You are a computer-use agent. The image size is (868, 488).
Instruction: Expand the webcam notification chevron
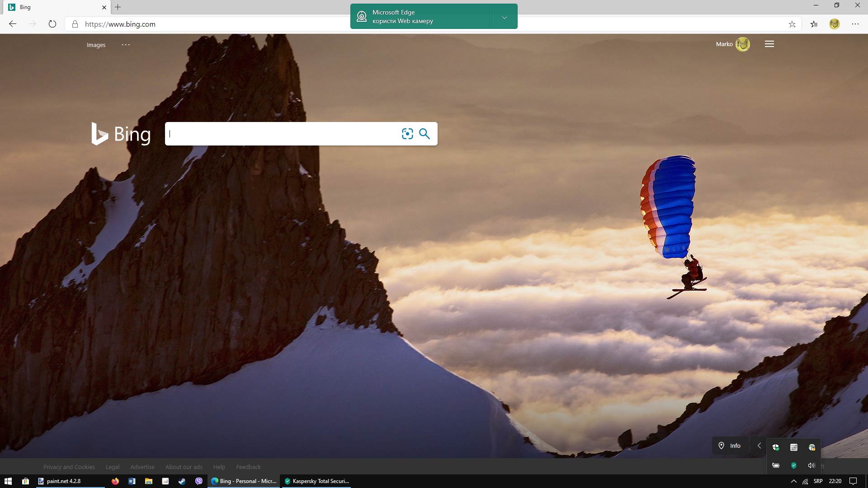tap(504, 17)
